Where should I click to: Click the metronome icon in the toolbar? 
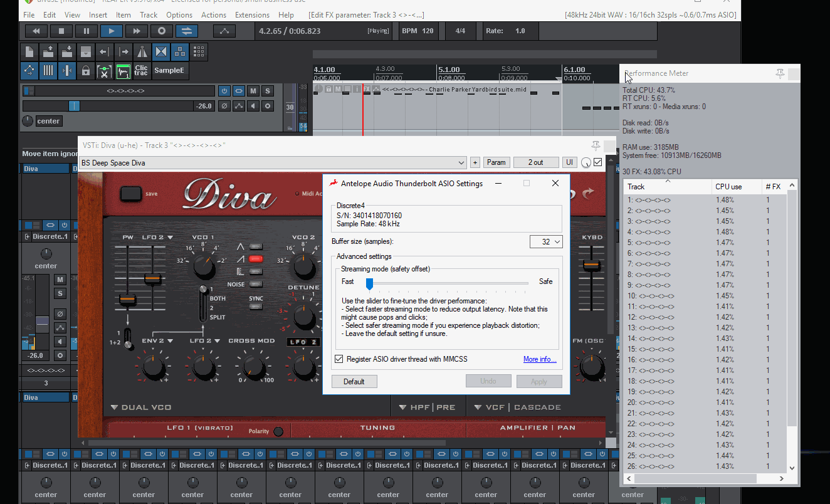[142, 52]
